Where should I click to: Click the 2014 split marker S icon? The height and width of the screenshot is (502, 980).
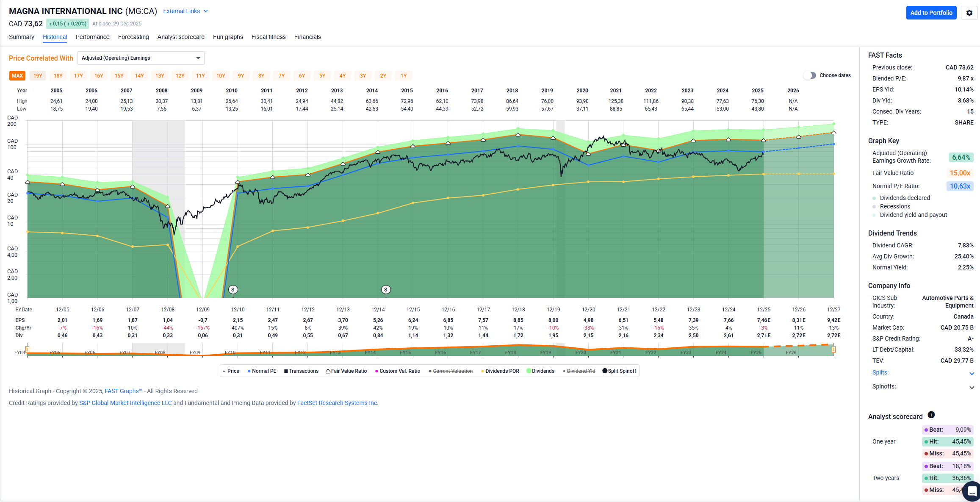pyautogui.click(x=386, y=290)
